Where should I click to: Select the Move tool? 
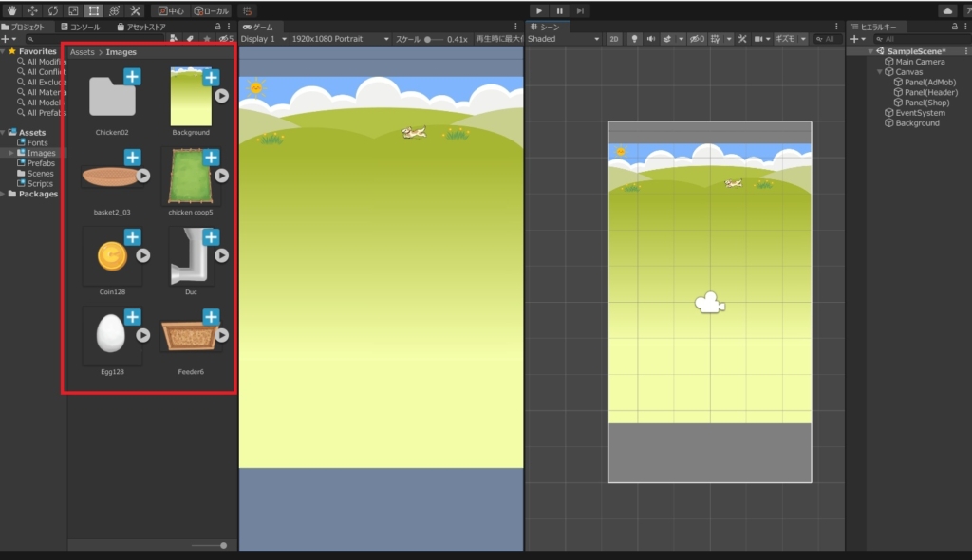(31, 10)
